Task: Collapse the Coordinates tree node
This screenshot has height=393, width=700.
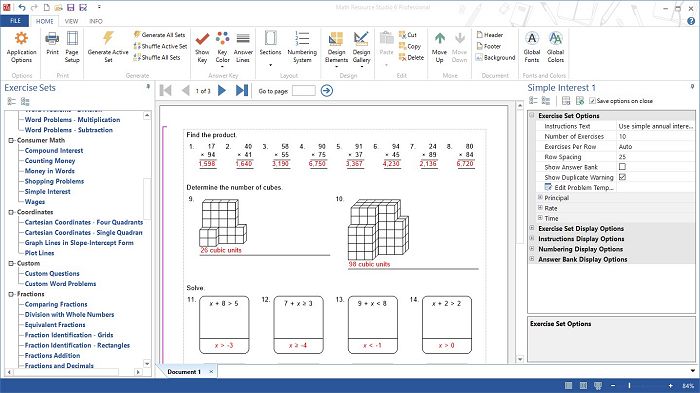Action: 11,212
